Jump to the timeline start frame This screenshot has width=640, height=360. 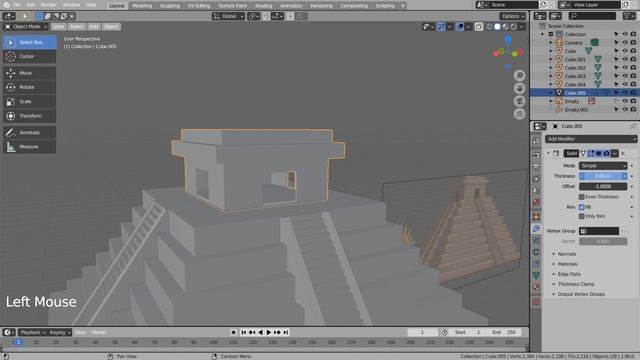click(243, 332)
